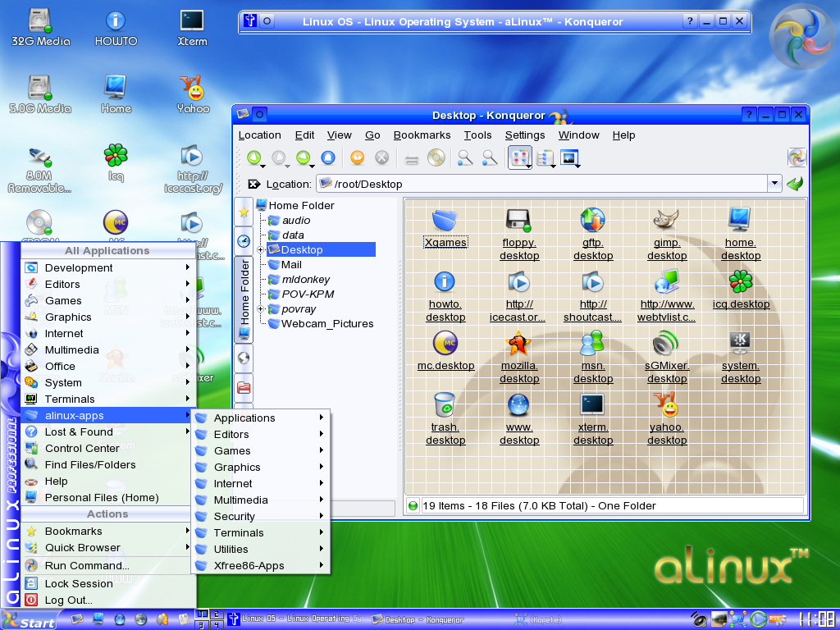Click the Zoom Out magnifier icon
This screenshot has height=630, width=840.
[x=490, y=157]
